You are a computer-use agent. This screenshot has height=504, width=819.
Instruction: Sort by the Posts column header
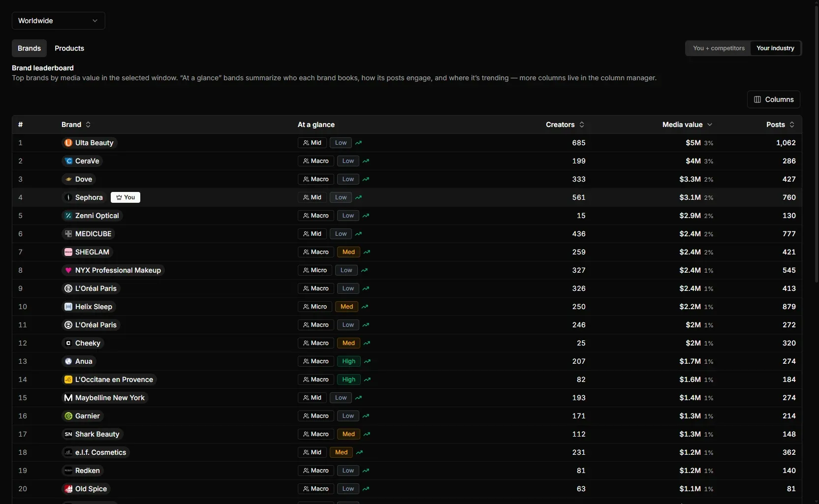[780, 125]
